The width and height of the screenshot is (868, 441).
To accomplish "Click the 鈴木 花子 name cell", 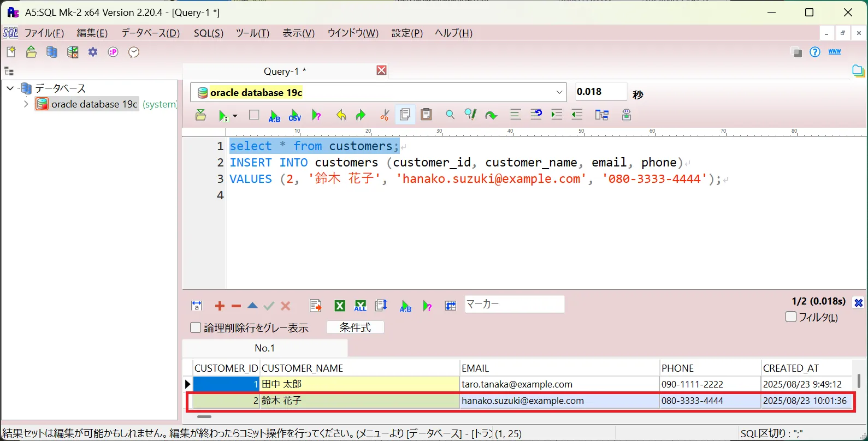I will 359,401.
